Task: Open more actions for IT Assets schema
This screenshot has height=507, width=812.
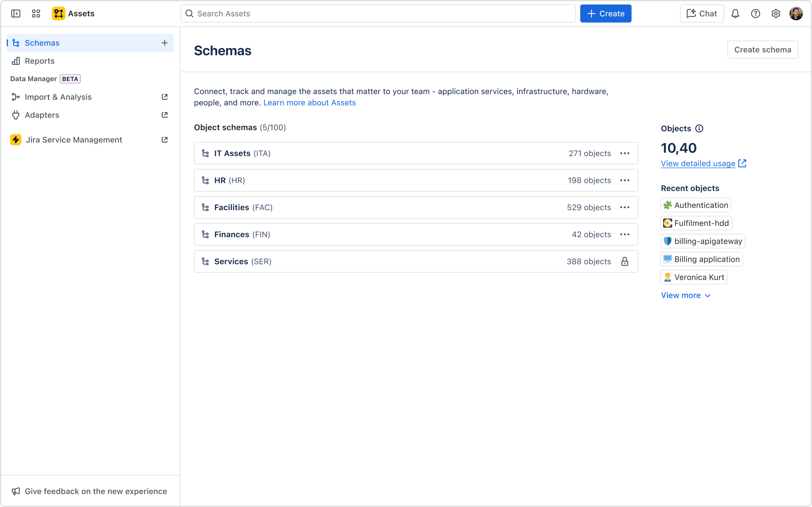Action: [x=625, y=153]
